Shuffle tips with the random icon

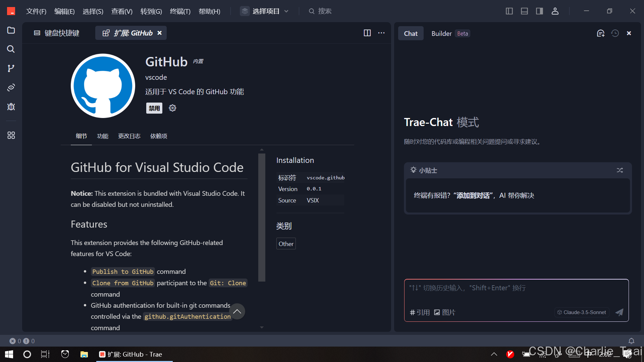click(620, 170)
